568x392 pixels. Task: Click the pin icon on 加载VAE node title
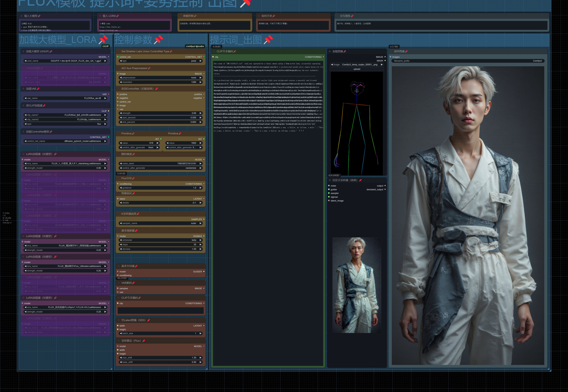[x=38, y=89]
